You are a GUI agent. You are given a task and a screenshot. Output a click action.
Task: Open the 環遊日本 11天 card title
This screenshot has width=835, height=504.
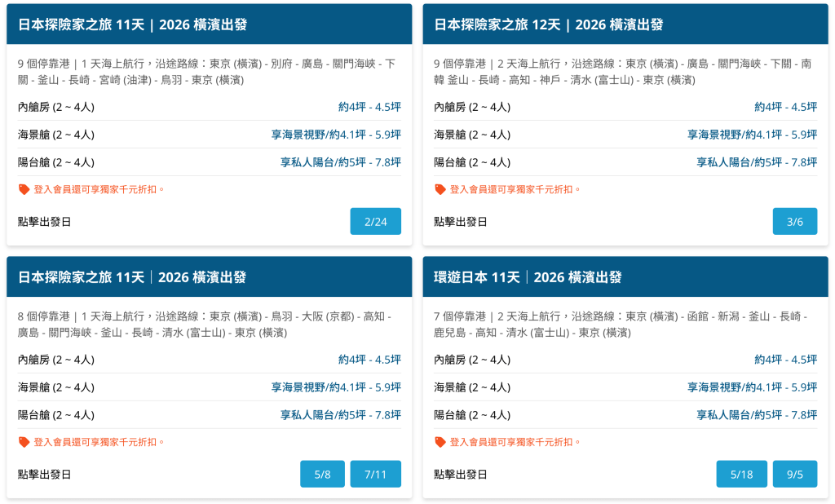528,277
